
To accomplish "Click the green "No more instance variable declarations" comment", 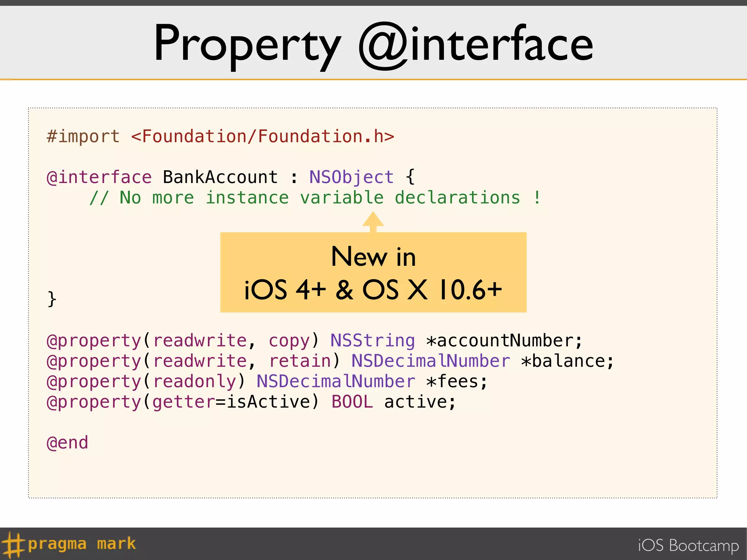I will pos(316,198).
